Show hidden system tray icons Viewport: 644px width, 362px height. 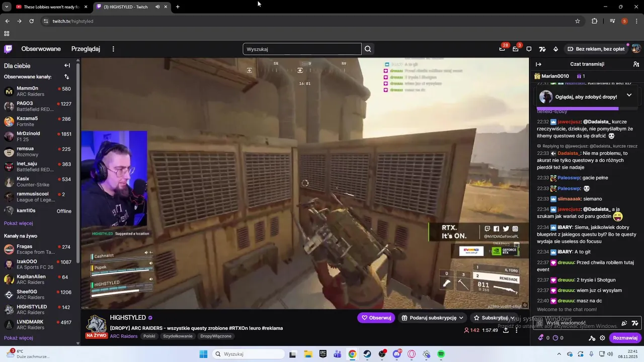(x=559, y=354)
